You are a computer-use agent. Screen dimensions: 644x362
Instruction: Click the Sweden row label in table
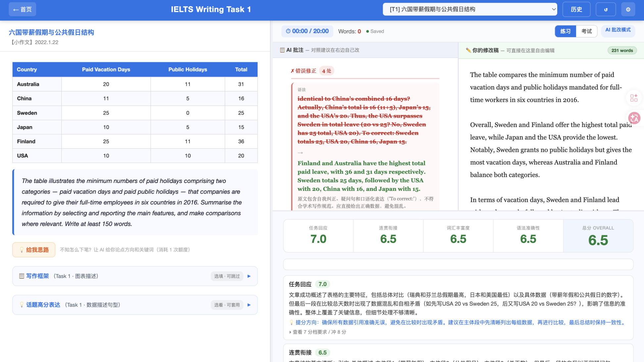27,113
